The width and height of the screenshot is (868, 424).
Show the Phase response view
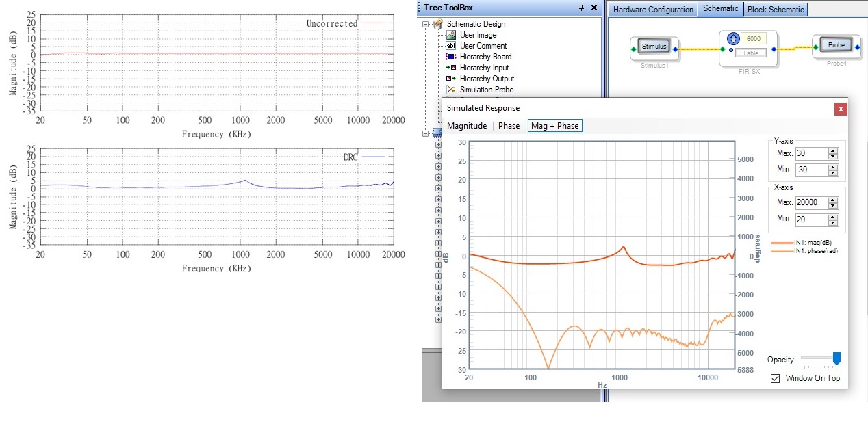click(509, 126)
